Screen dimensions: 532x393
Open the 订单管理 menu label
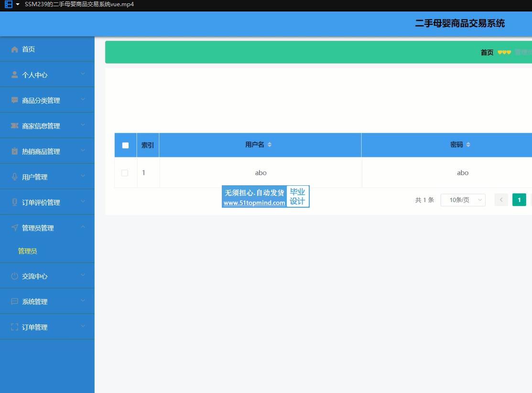[x=34, y=327]
